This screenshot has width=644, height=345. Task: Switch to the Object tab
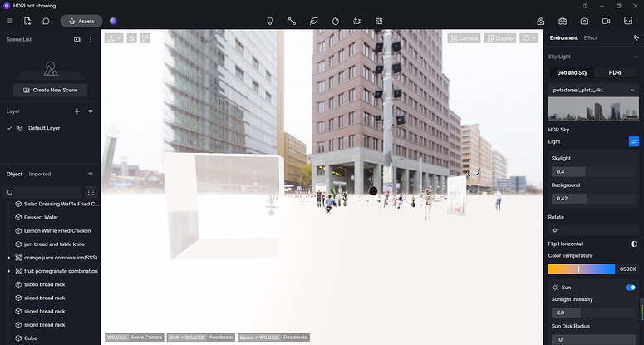point(14,174)
